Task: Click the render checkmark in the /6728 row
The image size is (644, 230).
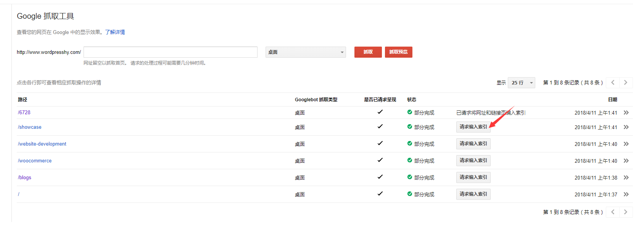Action: (380, 112)
